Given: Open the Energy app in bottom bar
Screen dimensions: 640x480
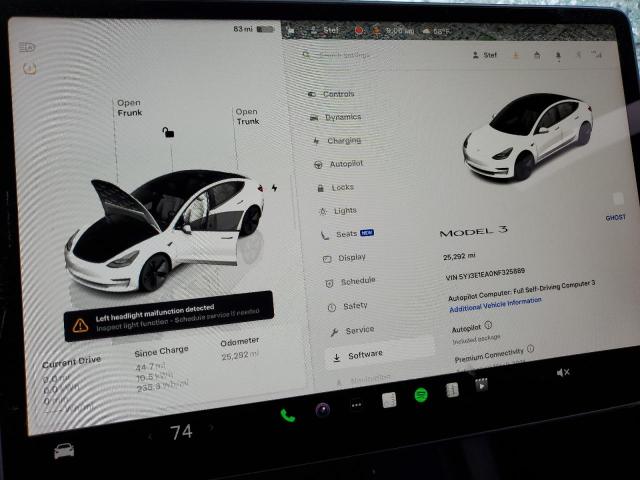Looking at the screenshot, I should [452, 390].
